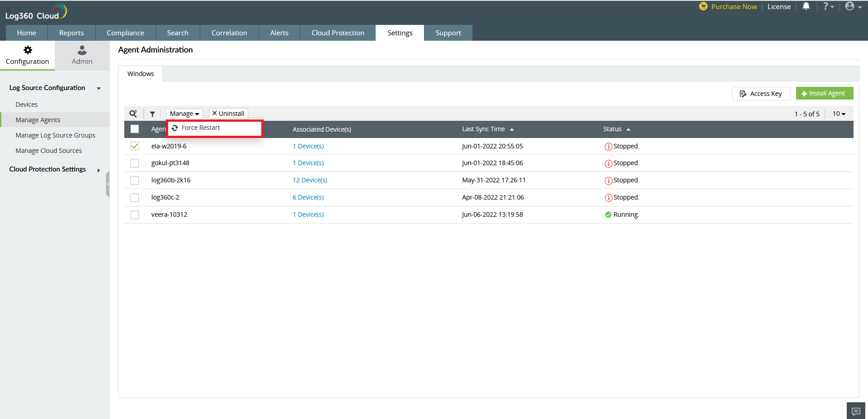This screenshot has width=868, height=419.
Task: Open the Manage dropdown
Action: point(184,114)
